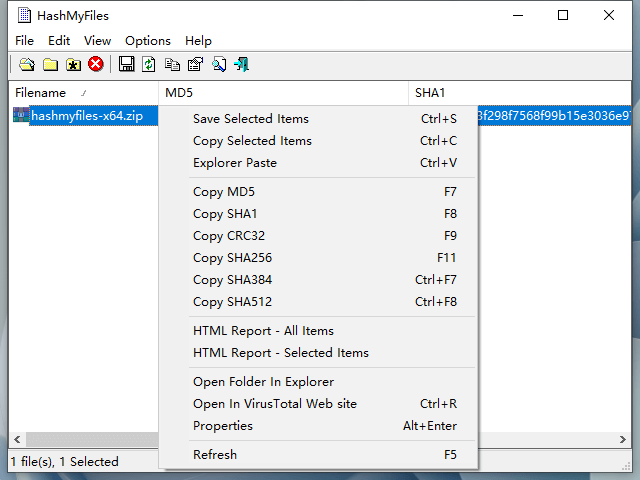Click the folder icon with star
This screenshot has width=640, height=480.
(x=73, y=64)
